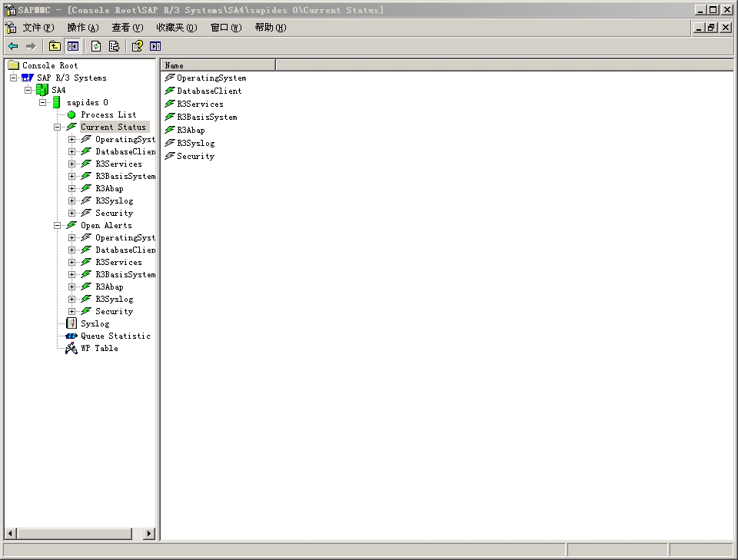738x560 pixels.
Task: Expand R3Services under Current Status
Action: (x=72, y=164)
